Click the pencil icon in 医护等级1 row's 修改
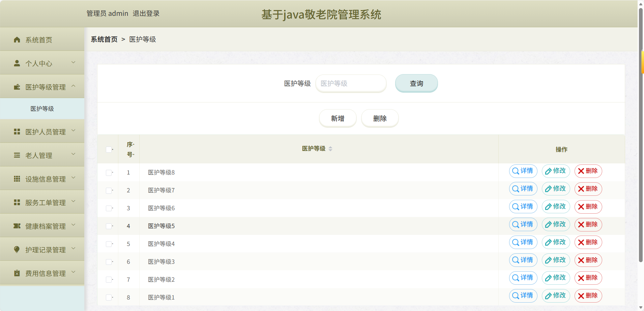The width and height of the screenshot is (644, 311). point(548,296)
